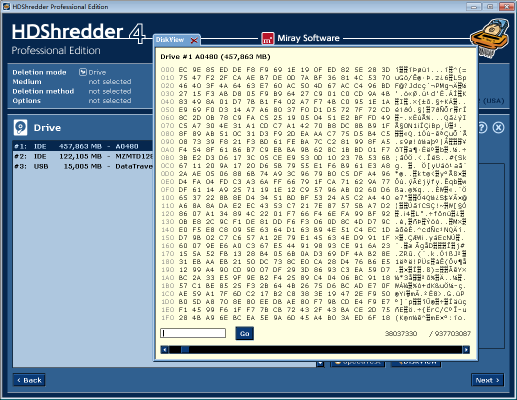The image size is (517, 400).
Task: Click the Deletion mode Drive icon
Action: (83, 72)
